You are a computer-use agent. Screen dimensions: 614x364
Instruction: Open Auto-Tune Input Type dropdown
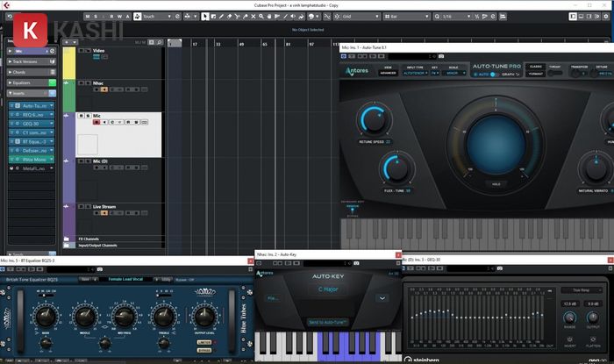414,73
